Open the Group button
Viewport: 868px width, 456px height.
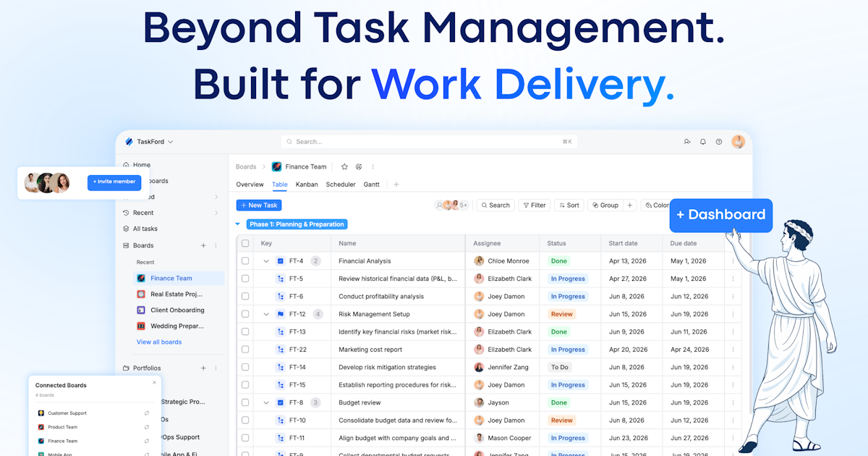point(605,206)
